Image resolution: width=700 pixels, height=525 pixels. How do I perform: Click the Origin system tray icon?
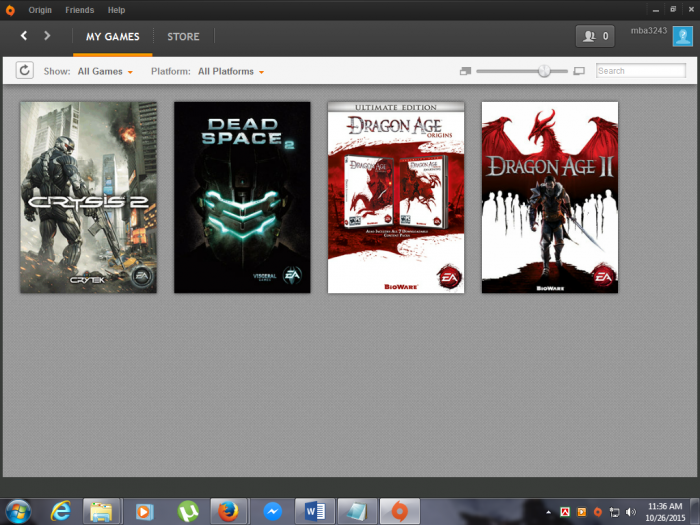click(x=598, y=512)
